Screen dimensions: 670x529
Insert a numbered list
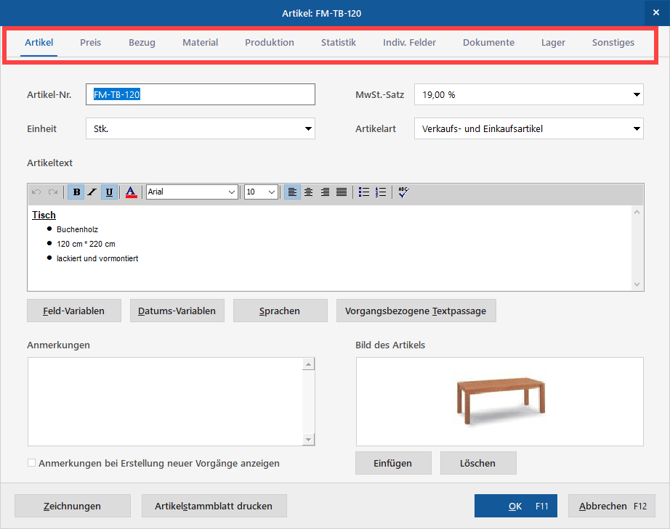click(x=380, y=192)
